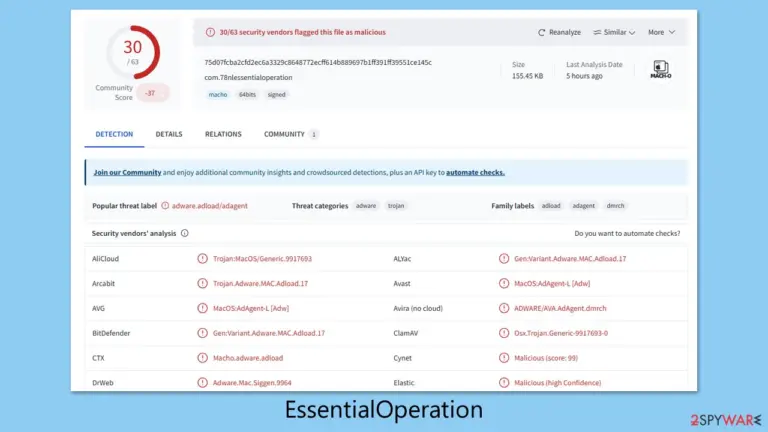Viewport: 768px width, 432px height.
Task: Switch to the Details tab
Action: [x=169, y=134]
